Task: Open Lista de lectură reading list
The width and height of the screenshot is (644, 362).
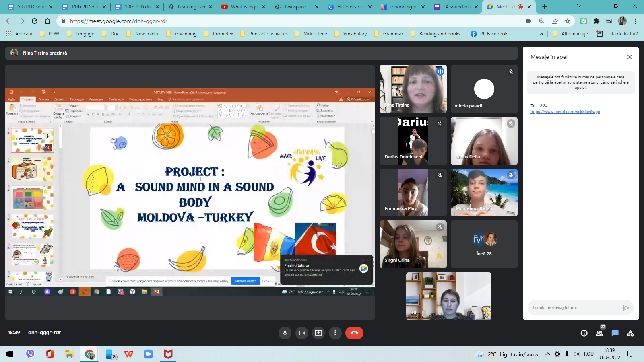Action: (617, 34)
